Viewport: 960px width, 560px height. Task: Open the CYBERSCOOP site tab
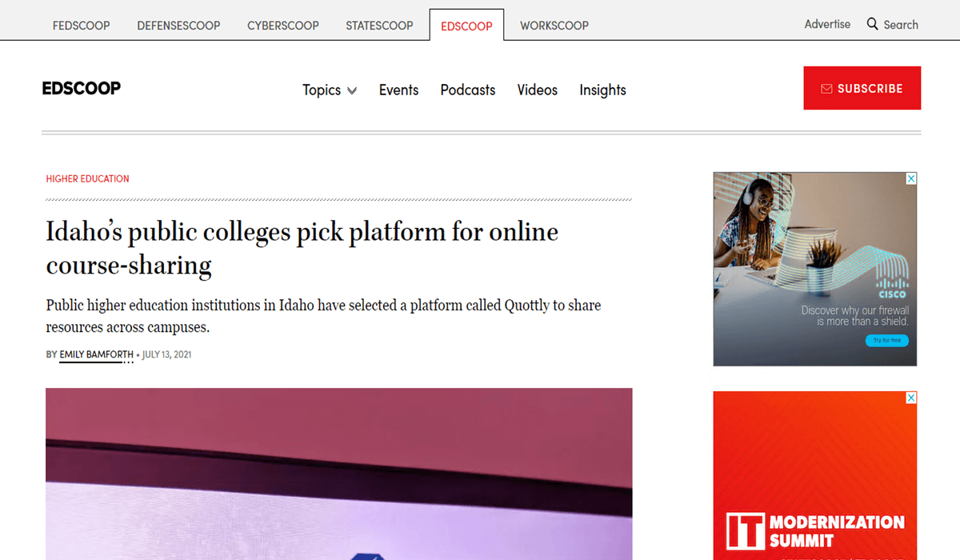point(282,25)
